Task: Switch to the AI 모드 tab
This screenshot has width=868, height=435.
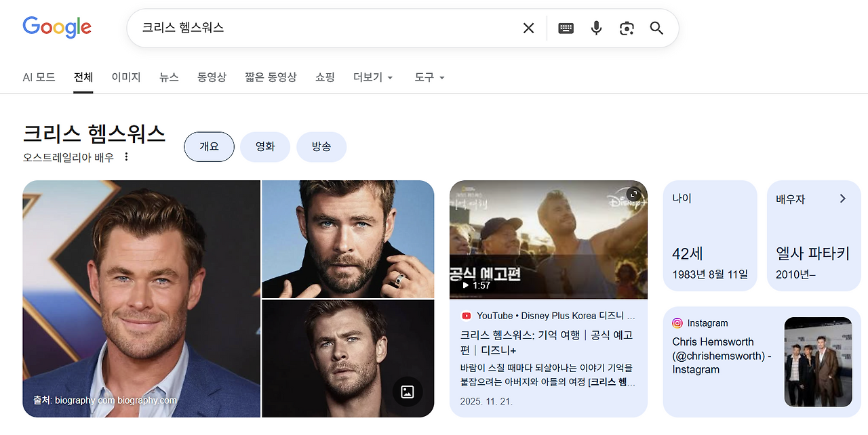Action: point(39,77)
